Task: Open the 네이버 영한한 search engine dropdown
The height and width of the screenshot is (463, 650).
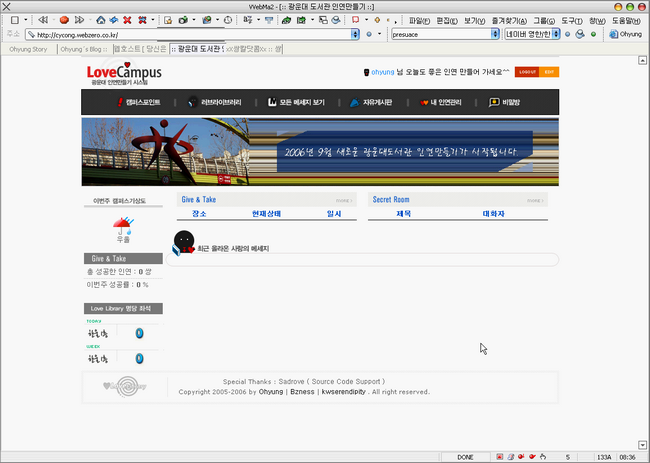Action: (561, 34)
